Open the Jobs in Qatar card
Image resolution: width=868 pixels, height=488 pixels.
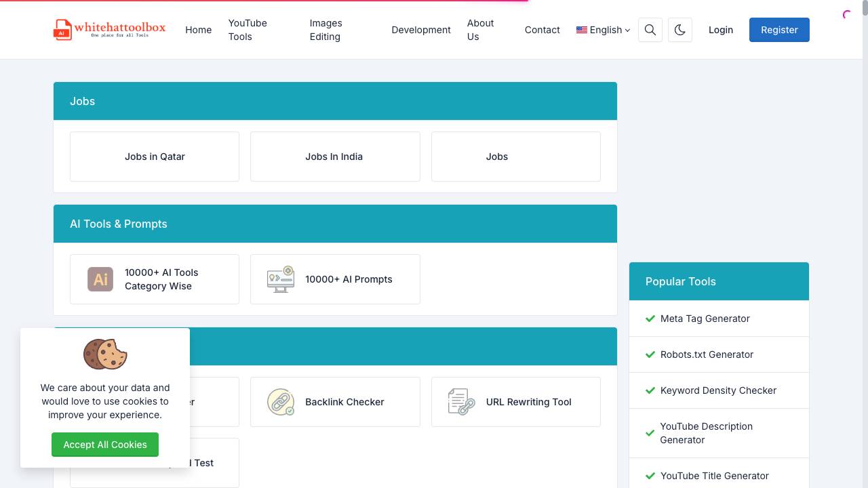click(x=155, y=157)
